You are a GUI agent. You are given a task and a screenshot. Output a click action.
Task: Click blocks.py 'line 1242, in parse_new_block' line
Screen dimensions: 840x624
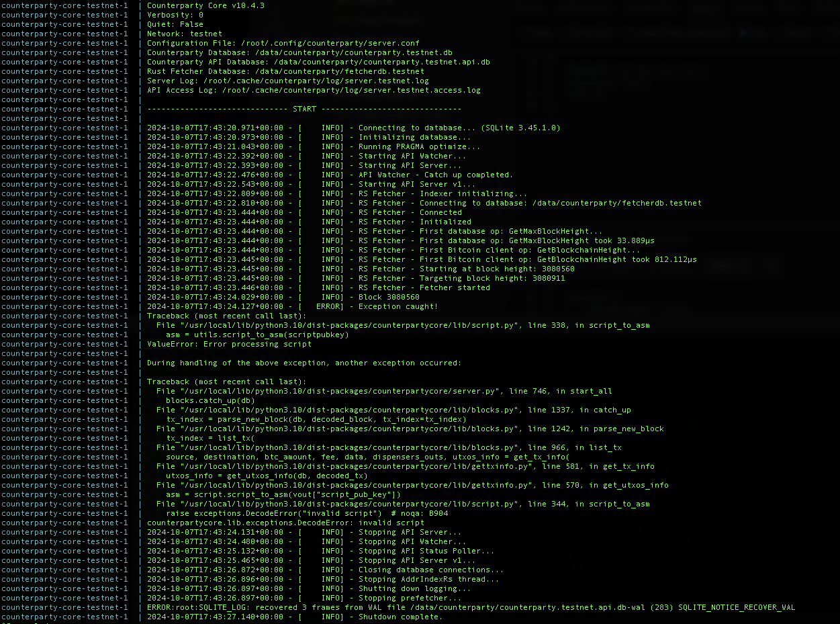[x=410, y=429]
